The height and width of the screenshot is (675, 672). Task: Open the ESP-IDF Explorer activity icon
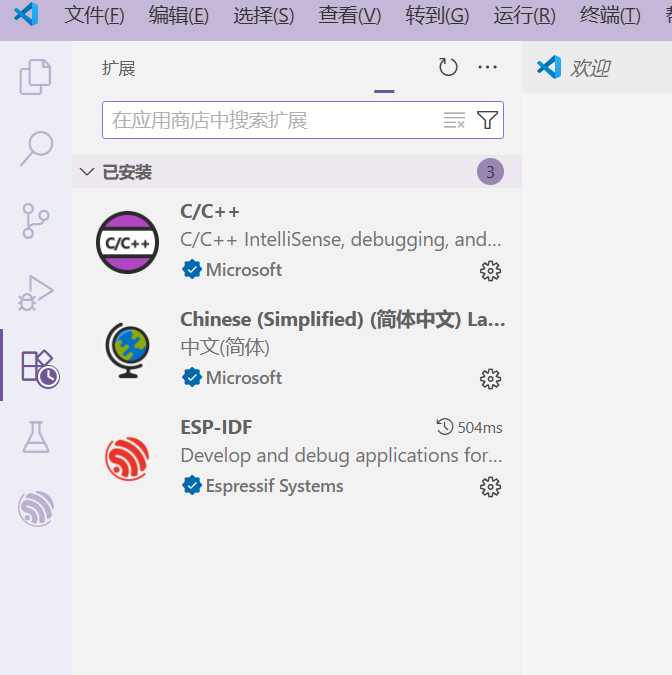point(36,508)
